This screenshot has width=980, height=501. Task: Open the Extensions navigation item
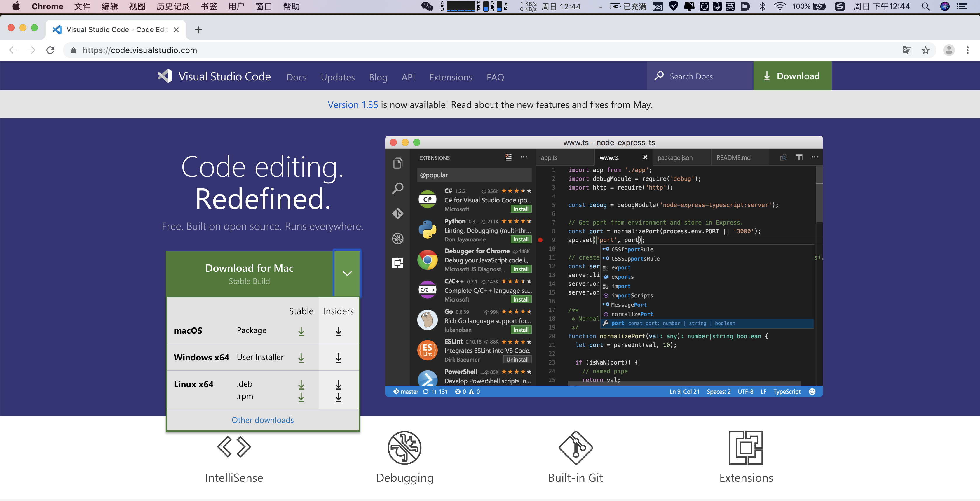[x=450, y=77]
